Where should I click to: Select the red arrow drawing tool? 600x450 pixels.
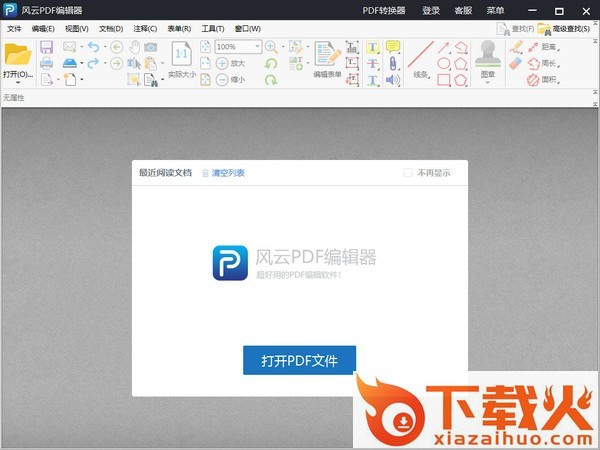443,47
